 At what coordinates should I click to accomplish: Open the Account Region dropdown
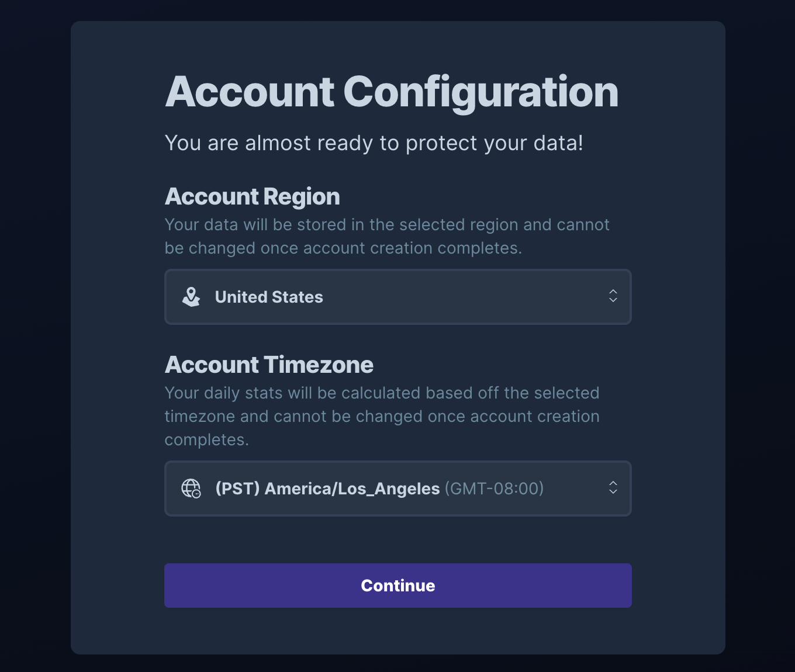click(398, 297)
